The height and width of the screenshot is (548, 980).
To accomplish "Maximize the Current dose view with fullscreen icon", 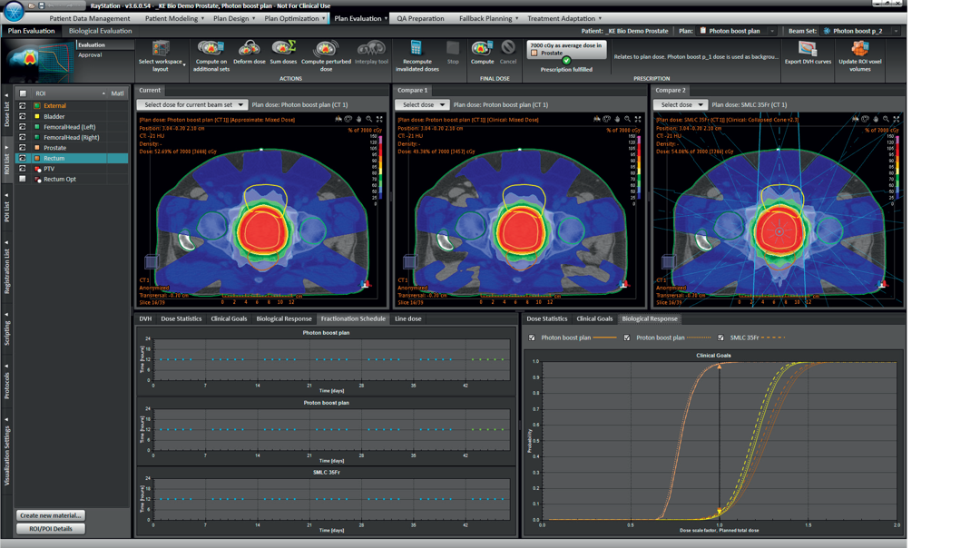I will (x=380, y=119).
